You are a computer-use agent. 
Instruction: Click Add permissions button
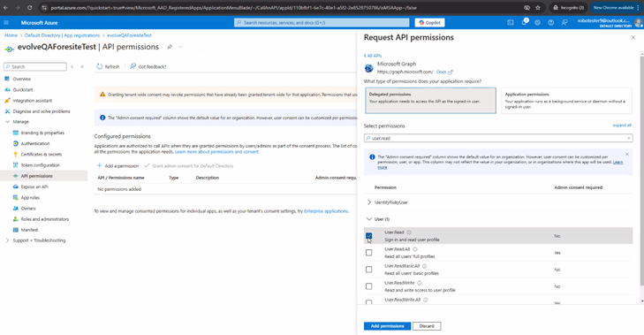pyautogui.click(x=387, y=326)
